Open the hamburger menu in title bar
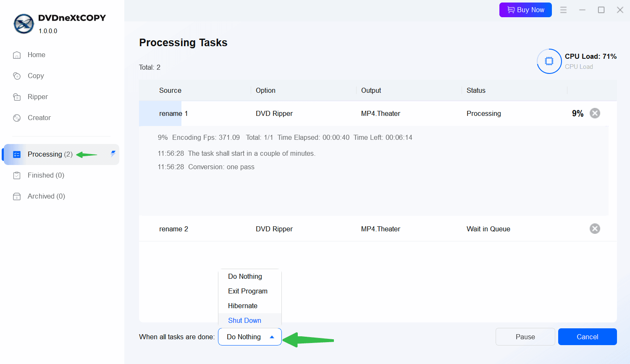This screenshot has height=364, width=630. tap(563, 10)
